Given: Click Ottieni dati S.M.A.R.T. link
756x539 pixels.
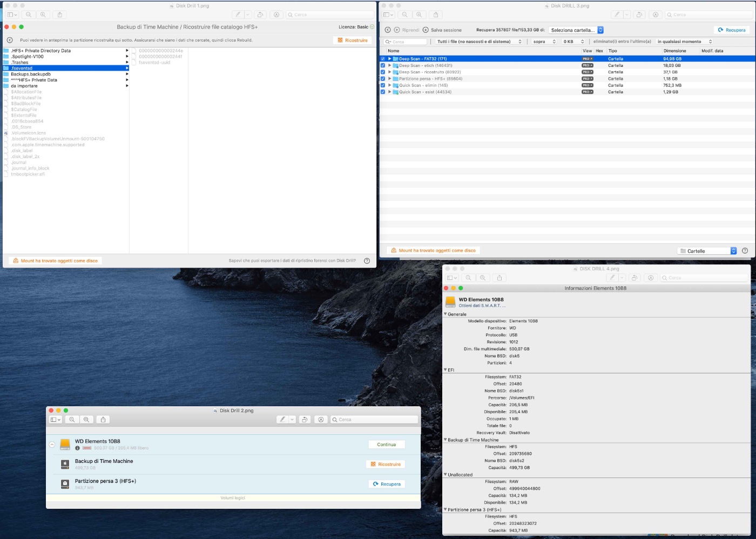Looking at the screenshot, I should [x=482, y=306].
